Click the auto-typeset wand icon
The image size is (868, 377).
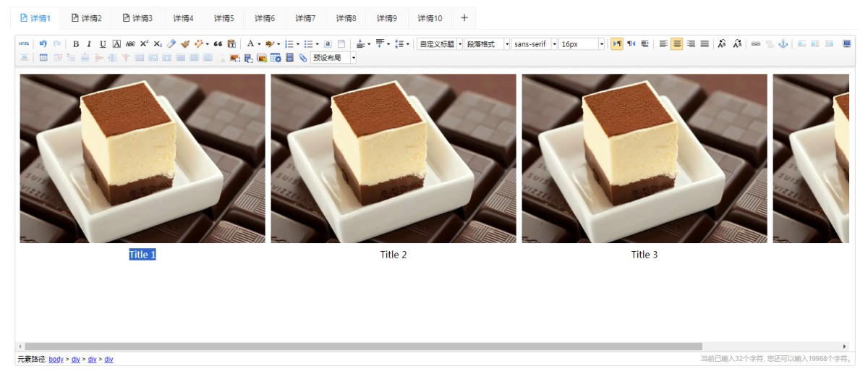click(198, 44)
